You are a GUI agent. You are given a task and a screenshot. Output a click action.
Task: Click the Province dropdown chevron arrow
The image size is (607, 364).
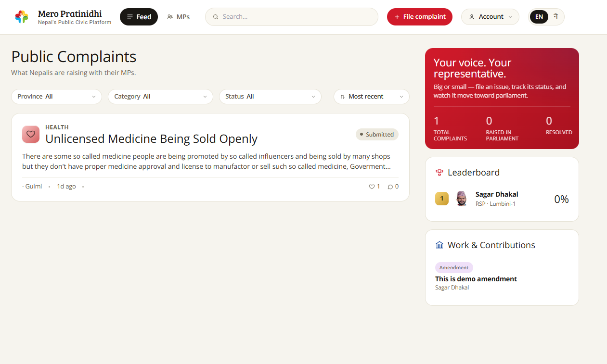[x=94, y=97]
